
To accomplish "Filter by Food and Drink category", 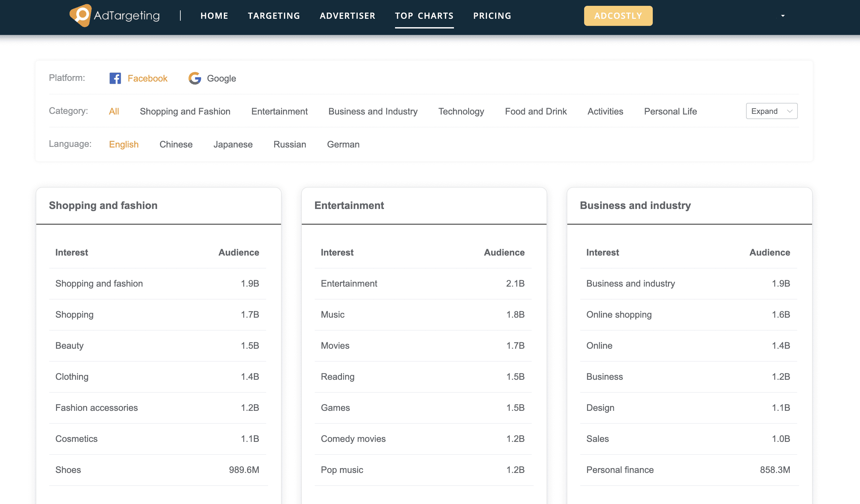I will [x=536, y=111].
